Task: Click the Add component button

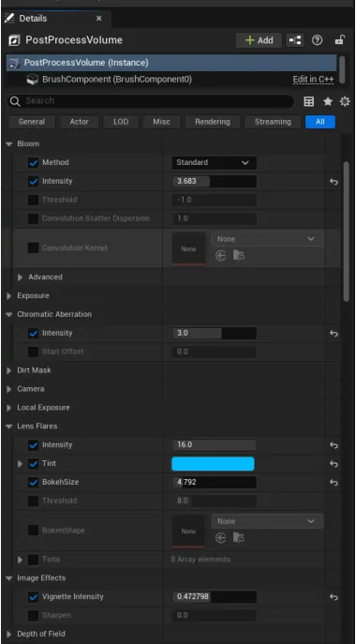Action: coord(259,40)
